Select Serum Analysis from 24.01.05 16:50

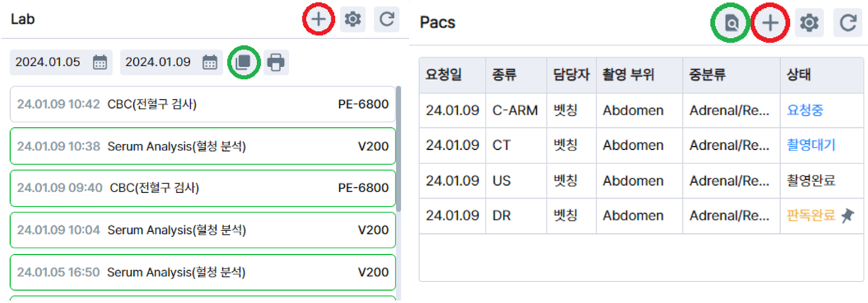[202, 272]
